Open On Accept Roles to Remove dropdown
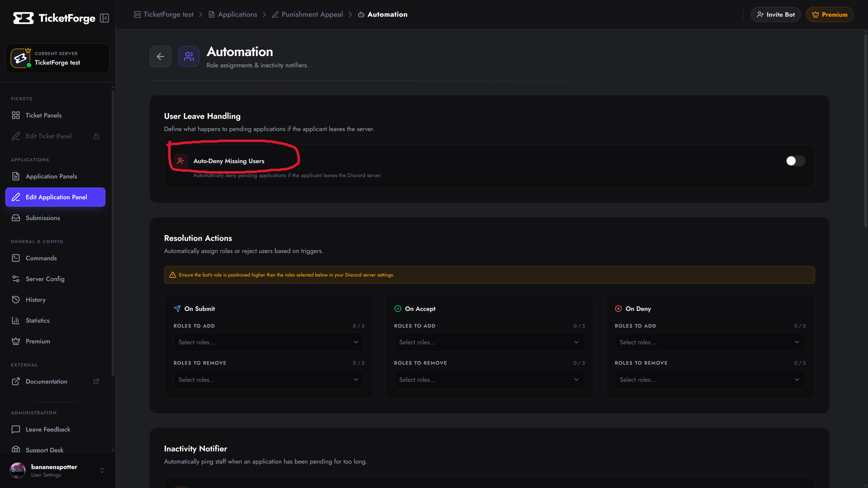This screenshot has height=488, width=868. [489, 380]
